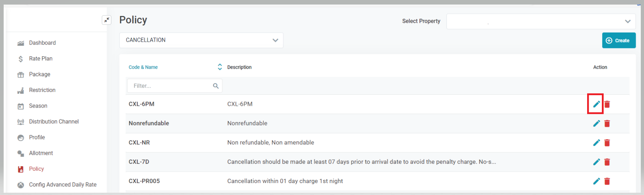
Task: Open the CANCELLATION policy type dropdown
Action: (201, 40)
